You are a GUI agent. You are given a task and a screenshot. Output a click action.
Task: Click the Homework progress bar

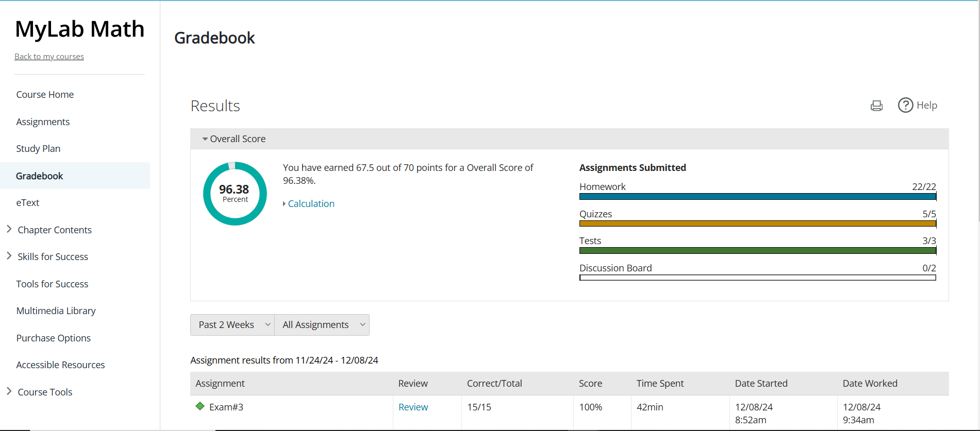(x=757, y=197)
